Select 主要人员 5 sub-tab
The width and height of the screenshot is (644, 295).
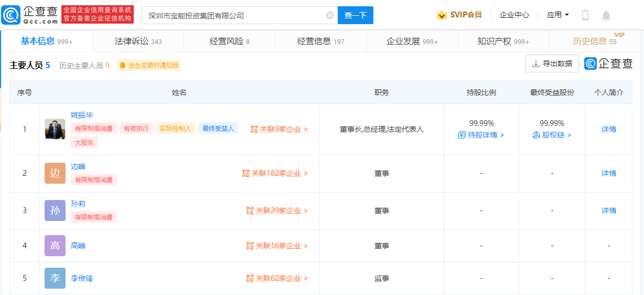tap(30, 66)
